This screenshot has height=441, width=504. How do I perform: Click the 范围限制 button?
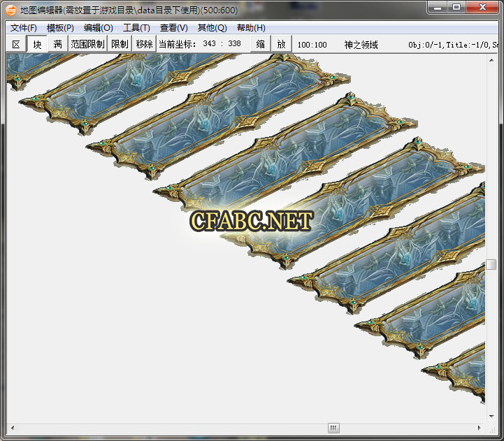tap(87, 44)
